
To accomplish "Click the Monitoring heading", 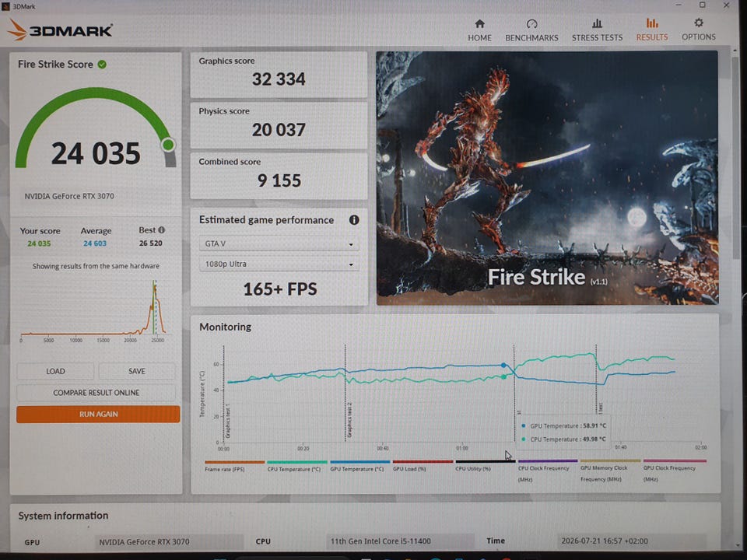I will (226, 327).
